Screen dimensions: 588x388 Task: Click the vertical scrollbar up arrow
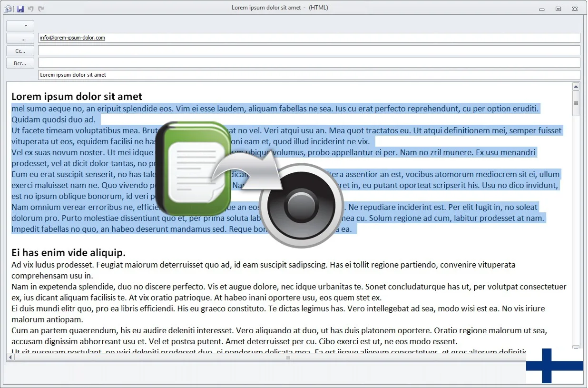click(x=576, y=87)
